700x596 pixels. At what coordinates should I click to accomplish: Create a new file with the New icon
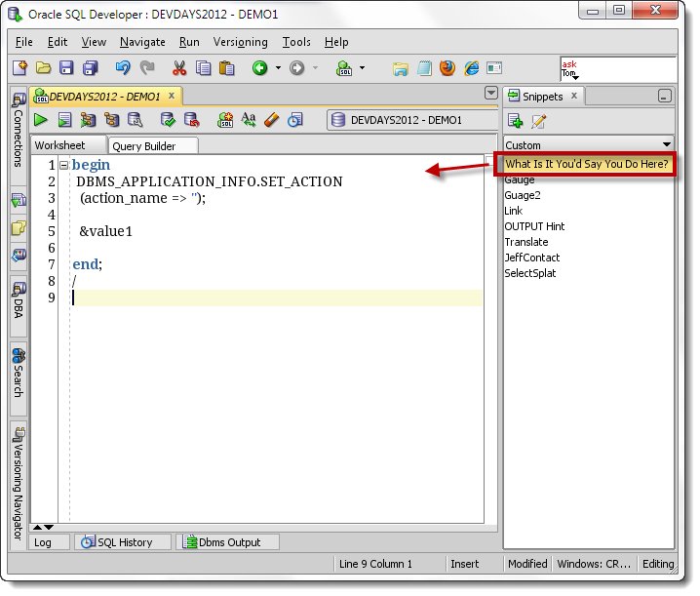coord(20,68)
